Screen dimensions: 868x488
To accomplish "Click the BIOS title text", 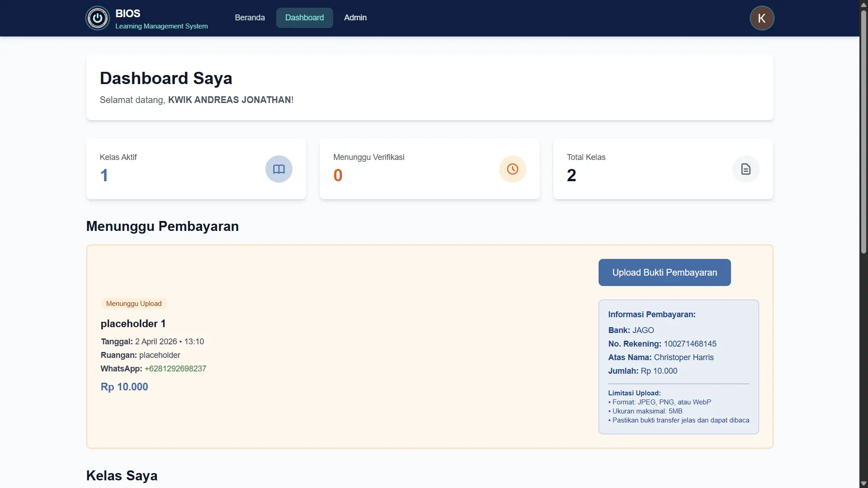I will (127, 13).
